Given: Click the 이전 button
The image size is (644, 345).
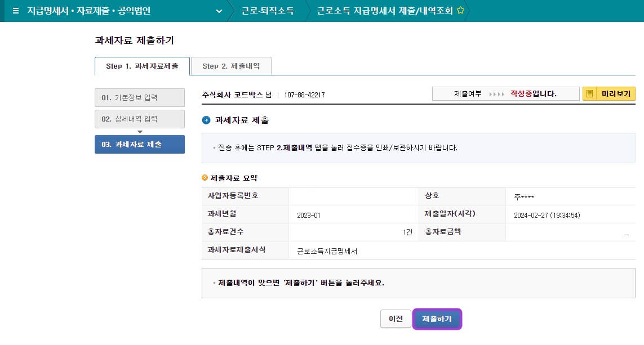Looking at the screenshot, I should [396, 319].
